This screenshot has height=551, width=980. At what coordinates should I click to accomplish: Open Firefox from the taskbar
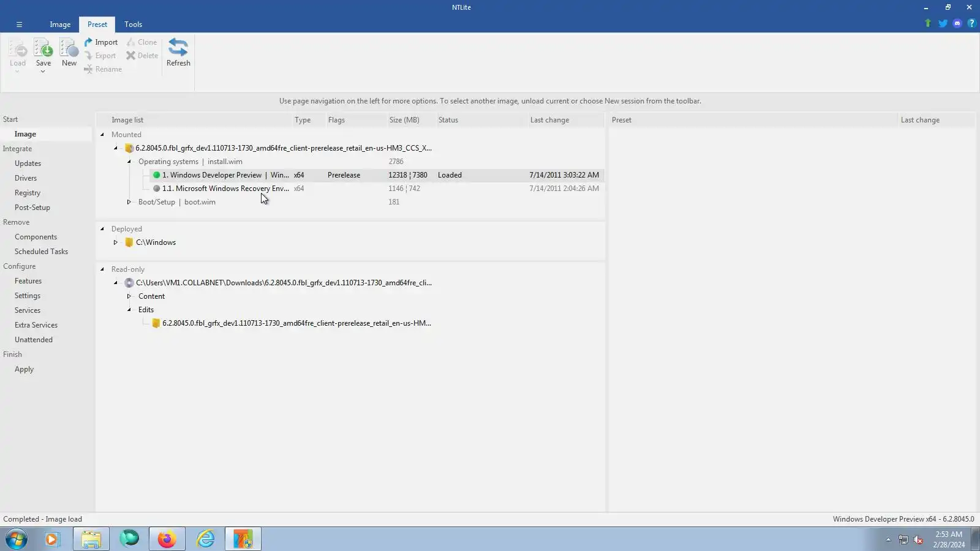click(x=167, y=539)
